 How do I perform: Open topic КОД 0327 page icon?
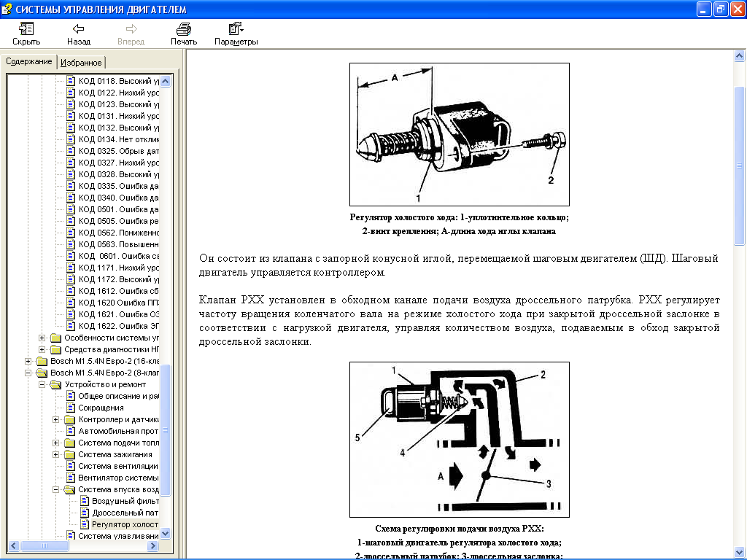tap(71, 163)
